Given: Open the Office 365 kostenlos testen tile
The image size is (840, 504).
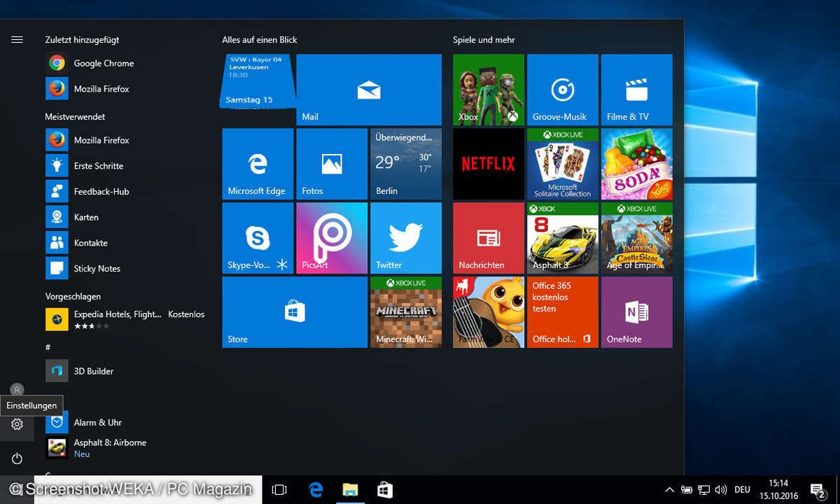Looking at the screenshot, I should click(563, 312).
